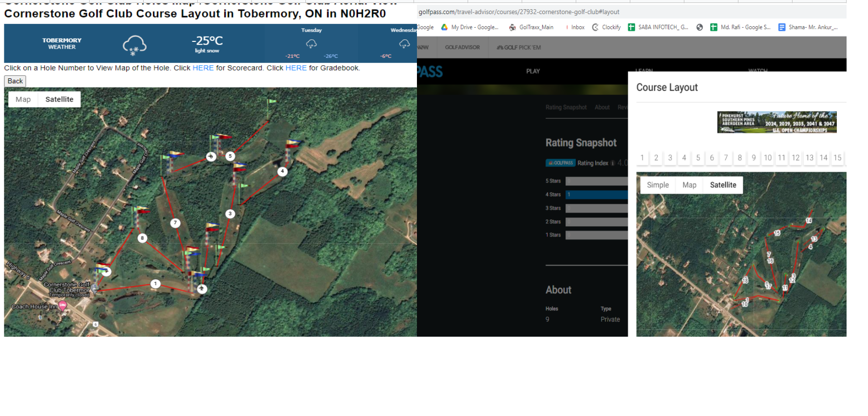Select hole 3 marker on the left satellite map

[230, 214]
